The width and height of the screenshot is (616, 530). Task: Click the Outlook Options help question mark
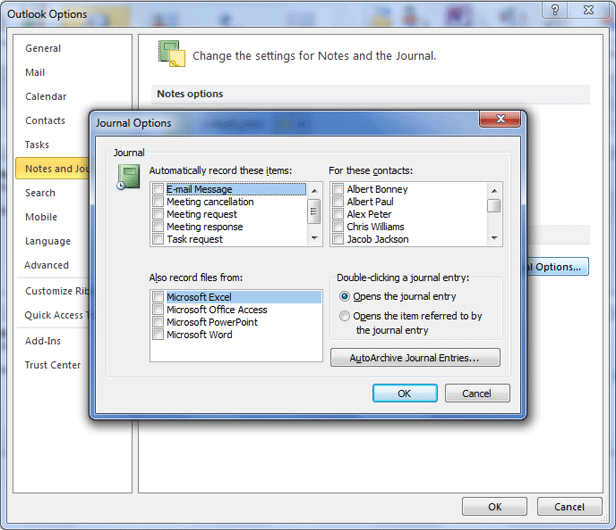[555, 9]
